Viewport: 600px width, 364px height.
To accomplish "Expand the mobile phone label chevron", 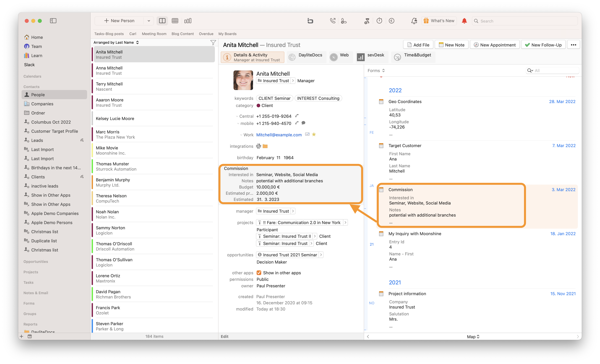I will pyautogui.click(x=238, y=123).
